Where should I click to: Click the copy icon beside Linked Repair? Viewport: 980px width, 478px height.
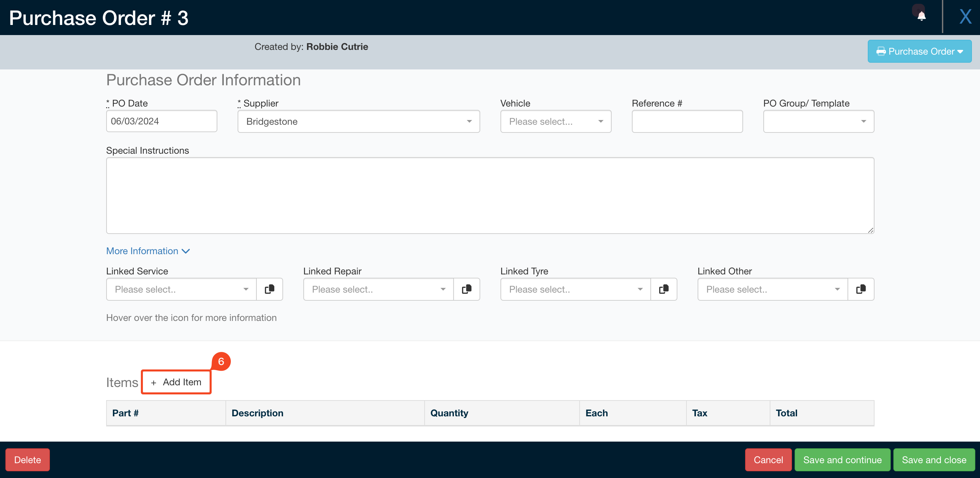[467, 289]
